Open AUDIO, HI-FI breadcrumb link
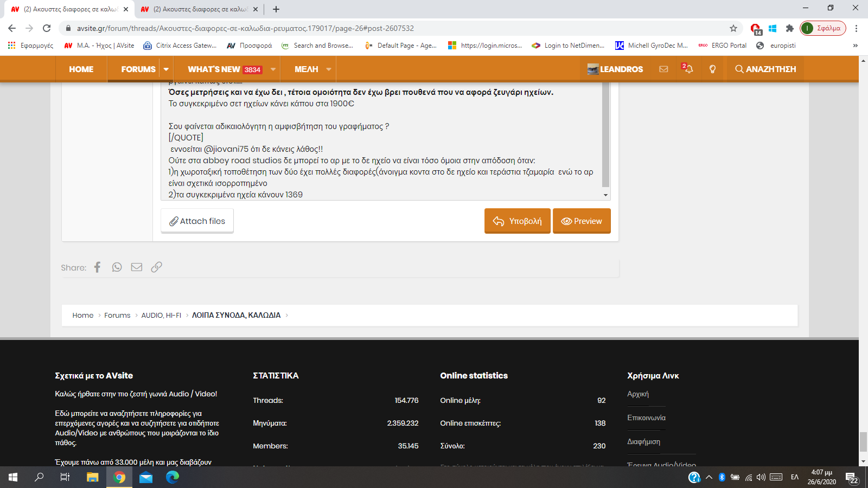868x488 pixels. click(x=161, y=315)
